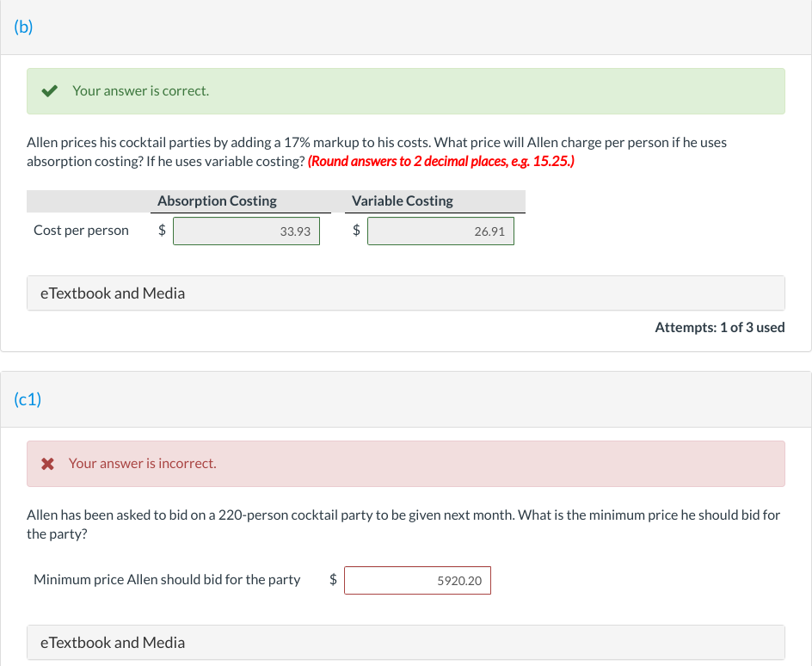The image size is (812, 666).
Task: Click the 'Attempts: 1 of 3 used' text
Action: tap(720, 327)
